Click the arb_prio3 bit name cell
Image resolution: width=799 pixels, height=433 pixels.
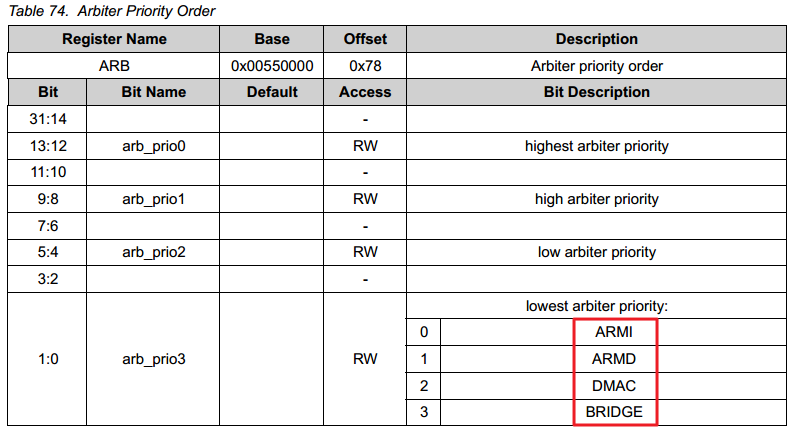(x=153, y=358)
